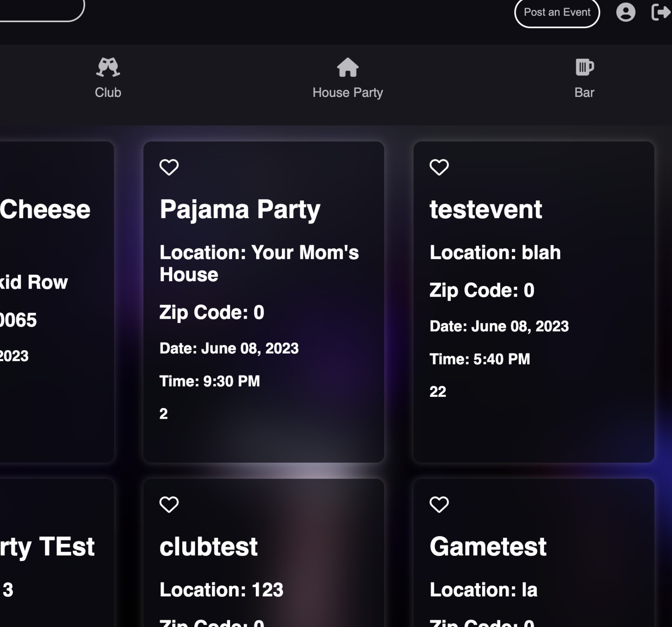This screenshot has height=627, width=672.
Task: Select the Bar category label
Action: (x=584, y=93)
